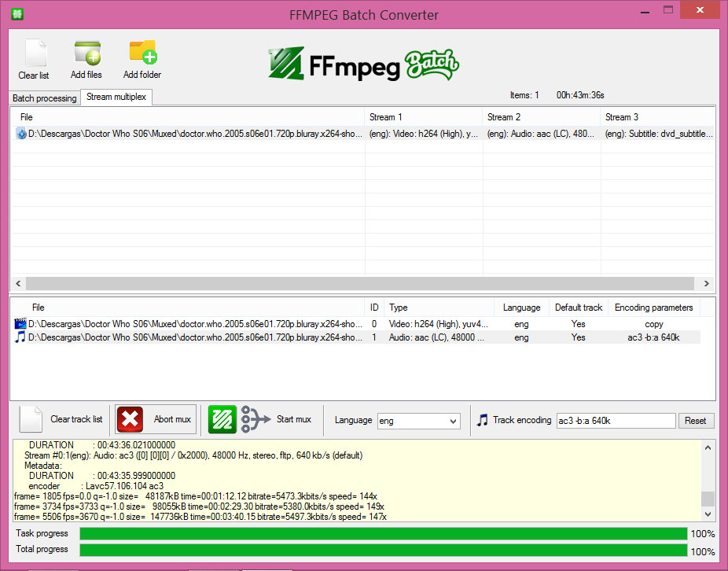This screenshot has height=571, width=728.
Task: Click the Items: 1 counter text
Action: [x=524, y=95]
